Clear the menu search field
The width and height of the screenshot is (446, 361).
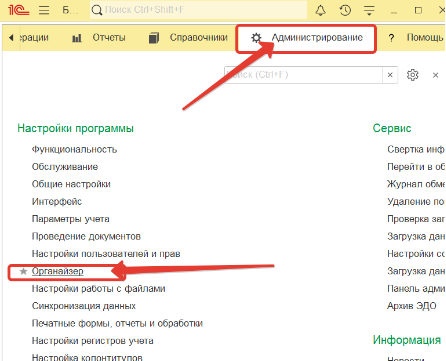click(390, 75)
